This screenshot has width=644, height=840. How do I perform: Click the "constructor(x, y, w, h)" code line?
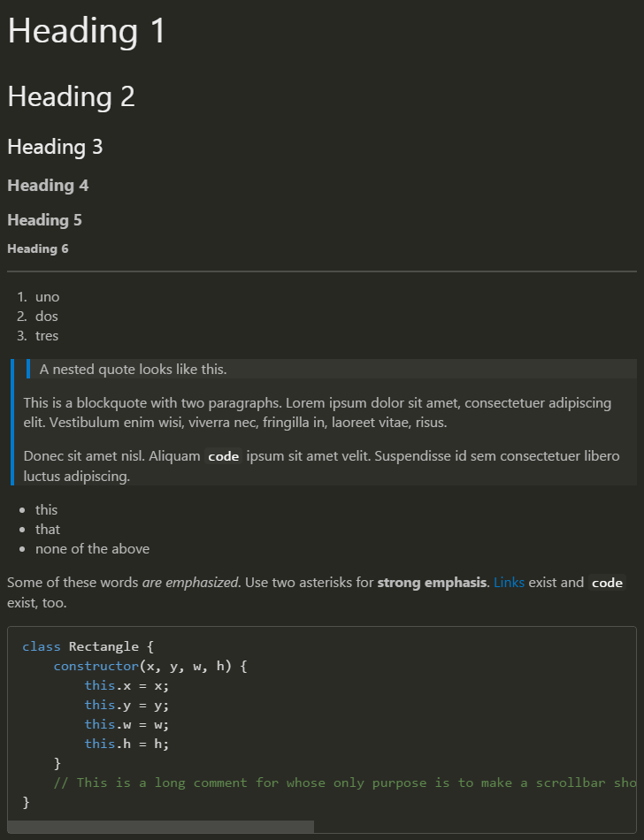(150, 666)
